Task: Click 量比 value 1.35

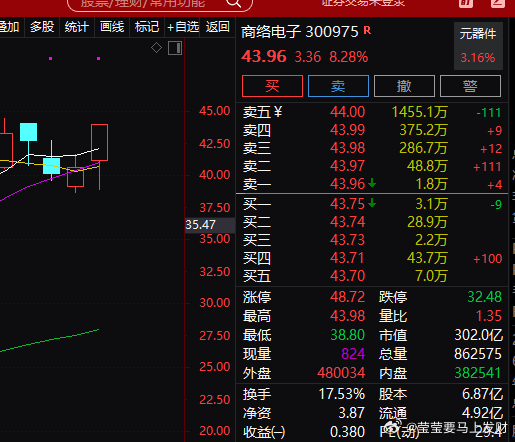Action: tap(488, 316)
